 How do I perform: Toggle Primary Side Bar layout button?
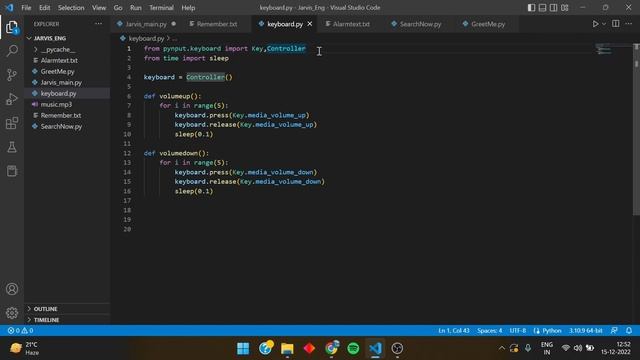pyautogui.click(x=531, y=8)
